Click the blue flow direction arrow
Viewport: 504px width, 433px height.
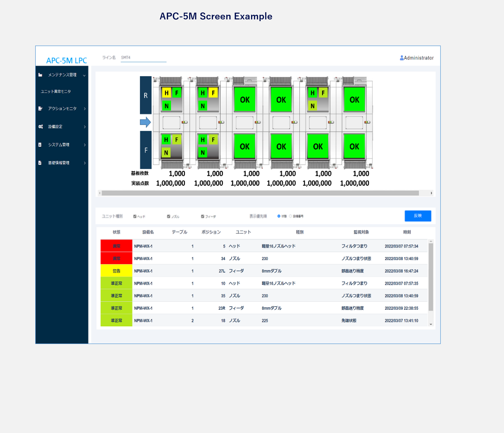(146, 122)
